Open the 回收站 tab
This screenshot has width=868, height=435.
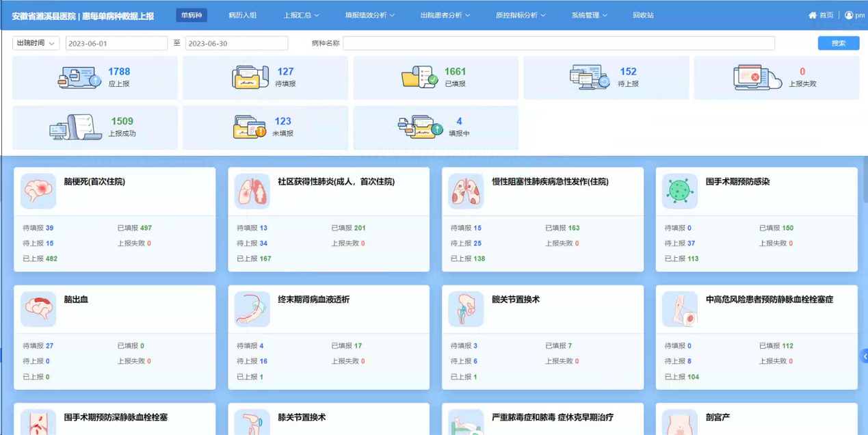(643, 15)
